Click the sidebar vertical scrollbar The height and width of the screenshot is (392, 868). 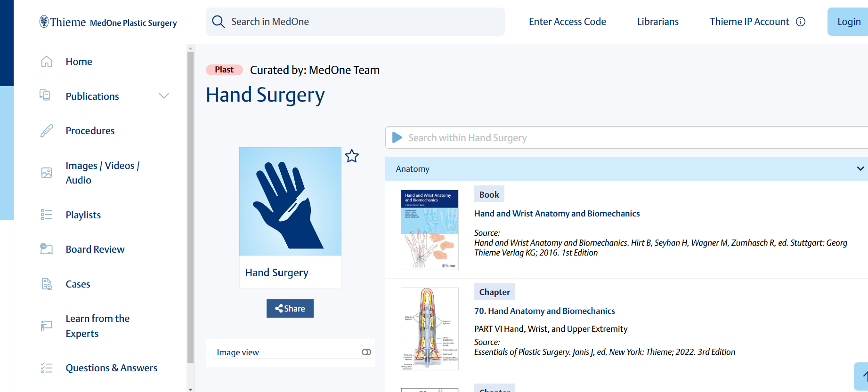click(x=190, y=207)
